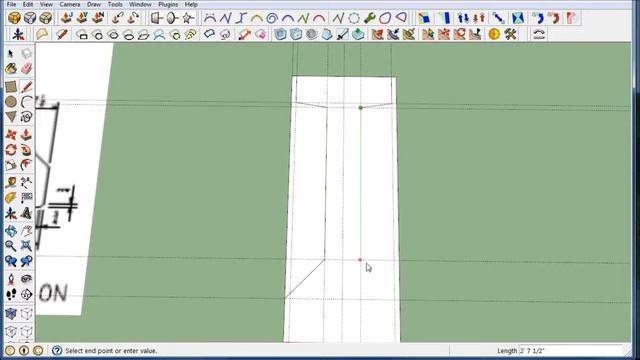Click the green wrench plugin icon
This screenshot has height=360, width=640.
(369, 18)
